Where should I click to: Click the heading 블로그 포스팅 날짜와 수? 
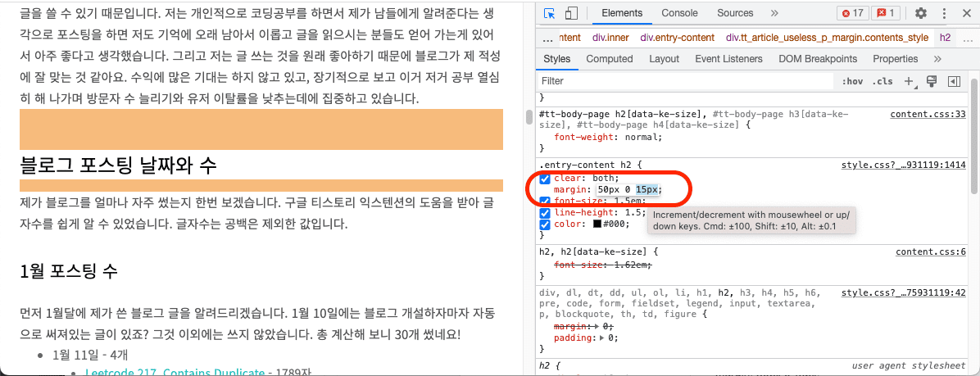118,165
